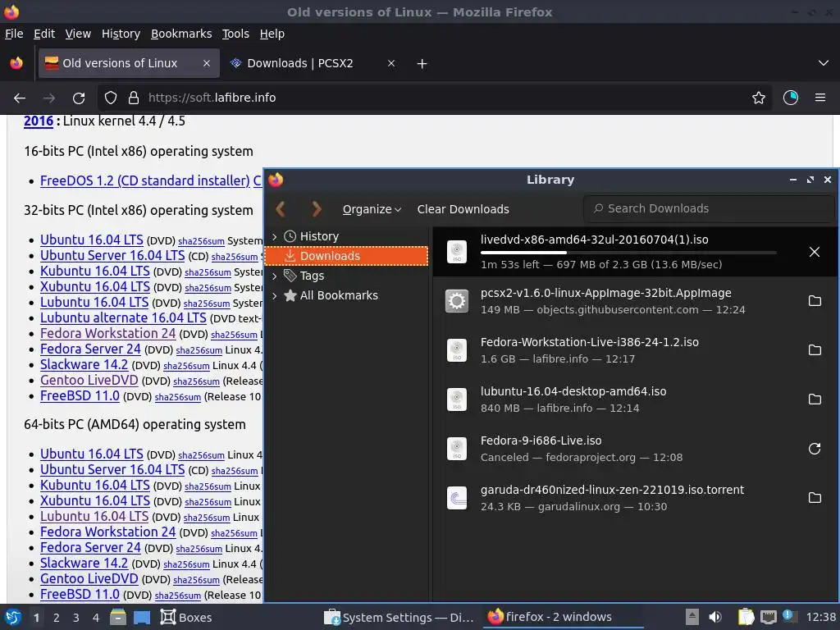This screenshot has height=630, width=840.
Task: Show garuda torrent file in folder
Action: pyautogui.click(x=815, y=498)
